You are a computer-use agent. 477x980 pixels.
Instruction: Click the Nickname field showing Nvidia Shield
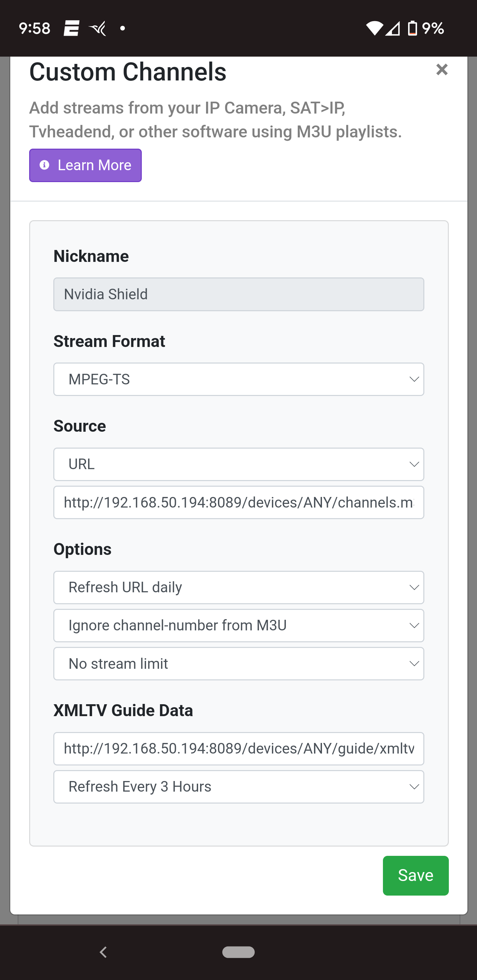click(238, 294)
